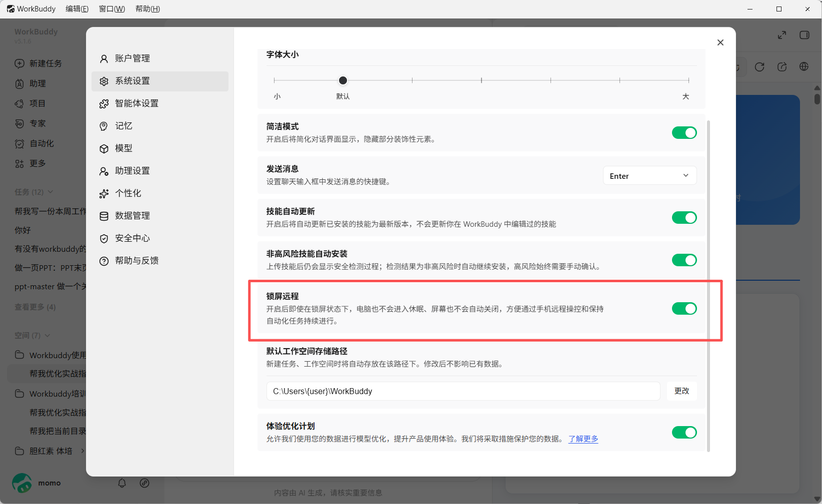Click the 安全中心 shield icon
This screenshot has height=504, width=822.
click(x=104, y=239)
